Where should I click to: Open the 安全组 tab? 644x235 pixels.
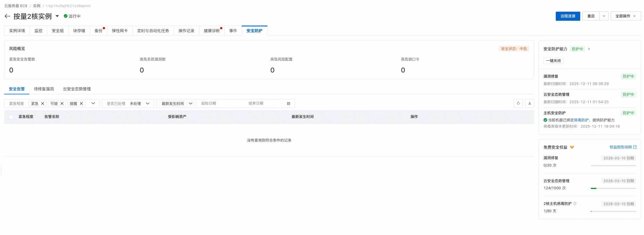click(58, 31)
